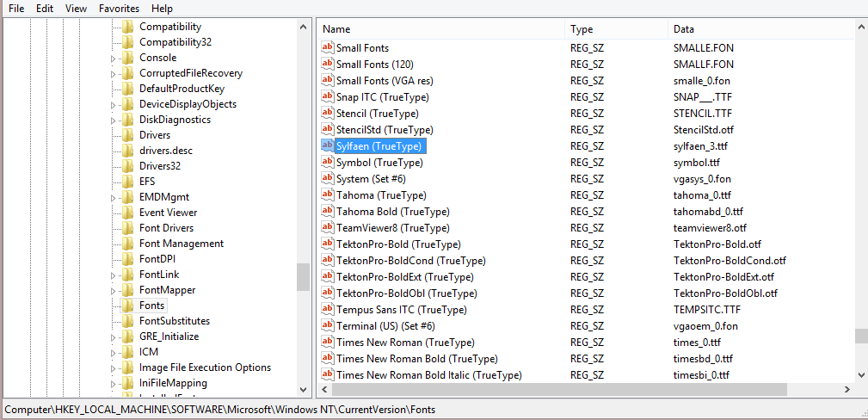868x420 pixels.
Task: Click the Sylfaen (TrueType) value icon
Action: pyautogui.click(x=327, y=145)
